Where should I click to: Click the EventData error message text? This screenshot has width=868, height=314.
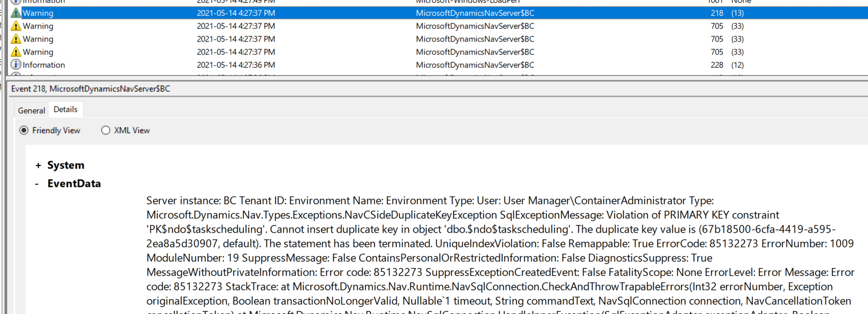(x=501, y=254)
